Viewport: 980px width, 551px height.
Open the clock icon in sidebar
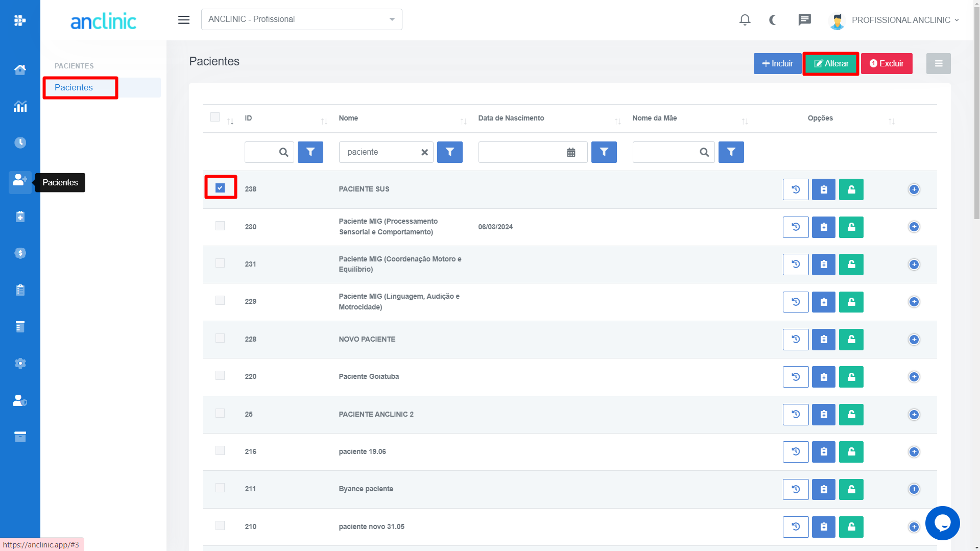click(20, 143)
